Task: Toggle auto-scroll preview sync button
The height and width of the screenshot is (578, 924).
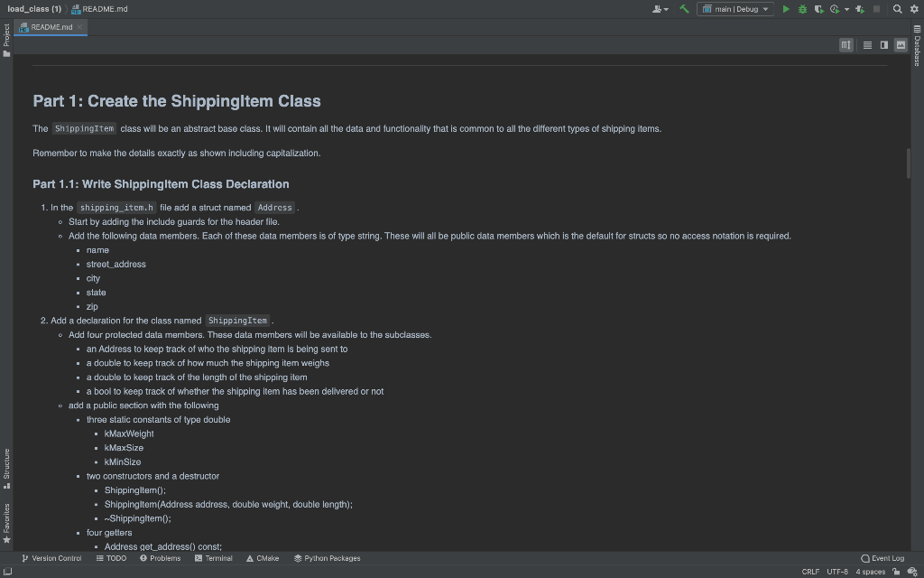Action: 846,45
